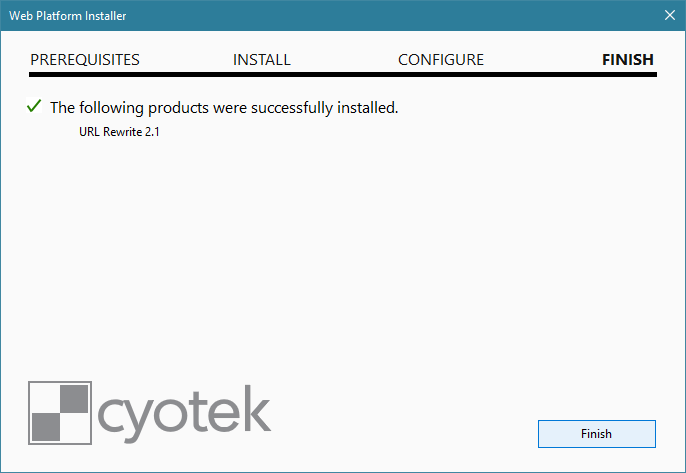Click the green success checkmark icon
Screen dimensions: 686x473
click(34, 105)
